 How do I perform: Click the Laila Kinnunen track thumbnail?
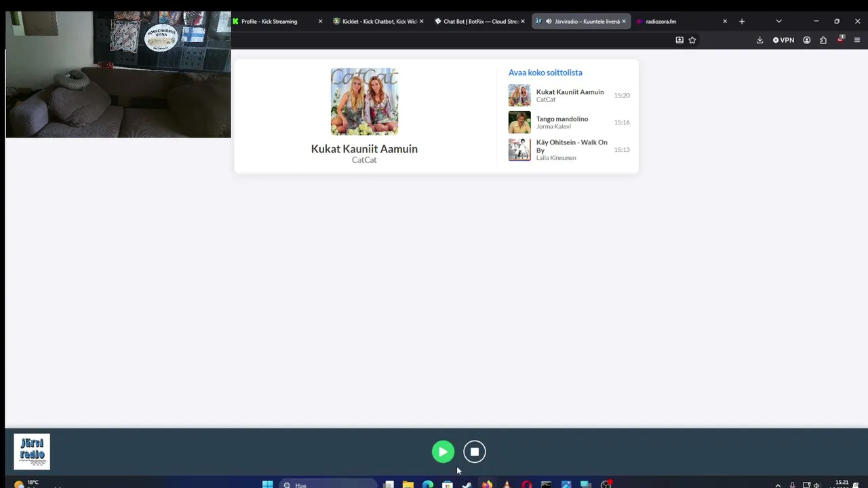(519, 149)
